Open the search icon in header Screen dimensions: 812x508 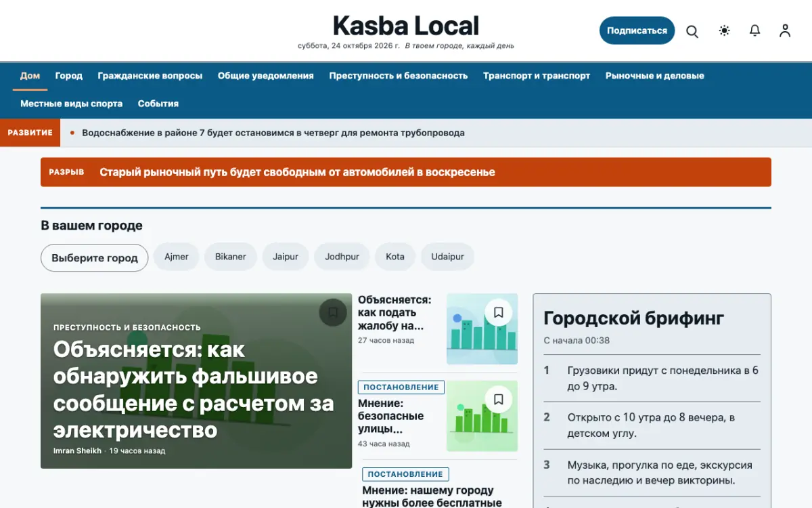tap(692, 31)
